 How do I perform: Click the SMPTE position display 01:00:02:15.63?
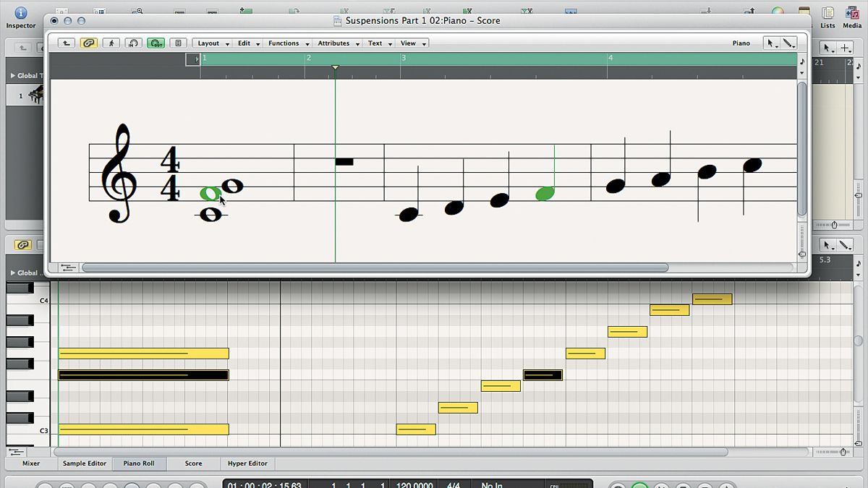coord(264,484)
